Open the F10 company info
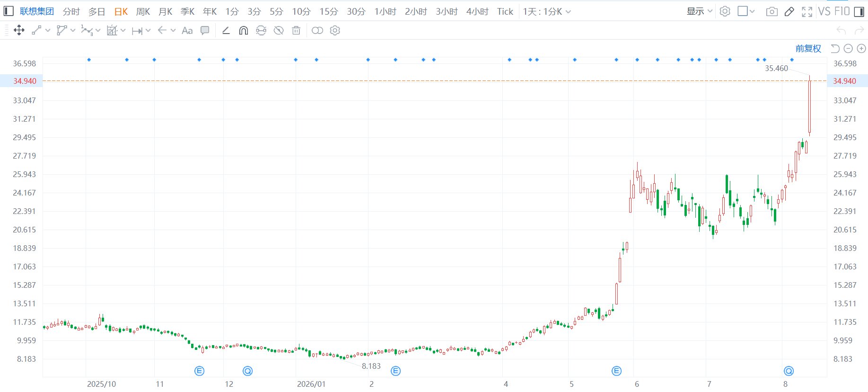868x392 pixels. click(842, 11)
